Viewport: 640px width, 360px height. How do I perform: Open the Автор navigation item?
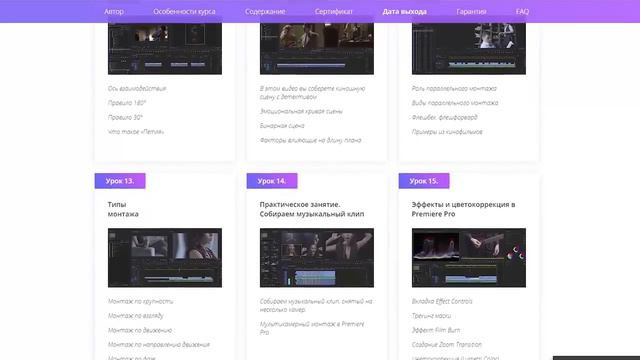(114, 11)
